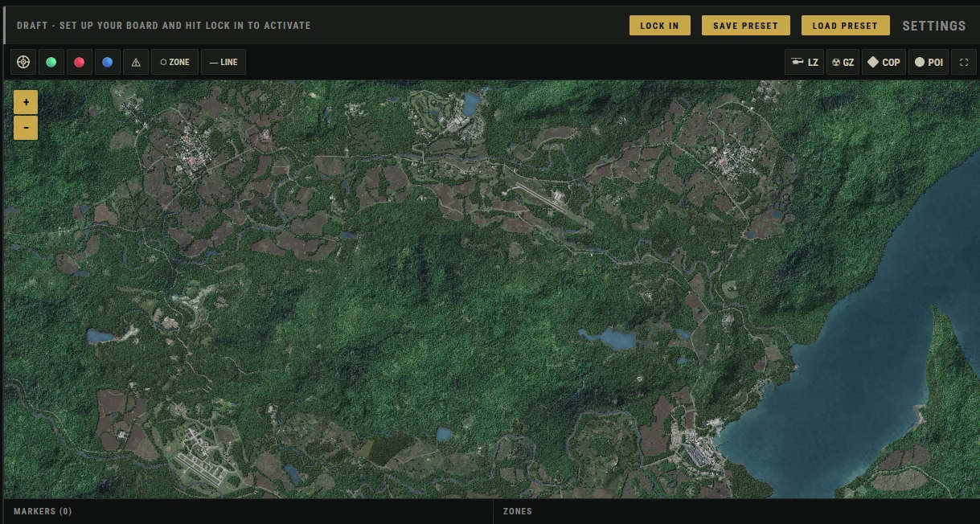
Task: Place a GZ radiation marker
Action: 843,62
